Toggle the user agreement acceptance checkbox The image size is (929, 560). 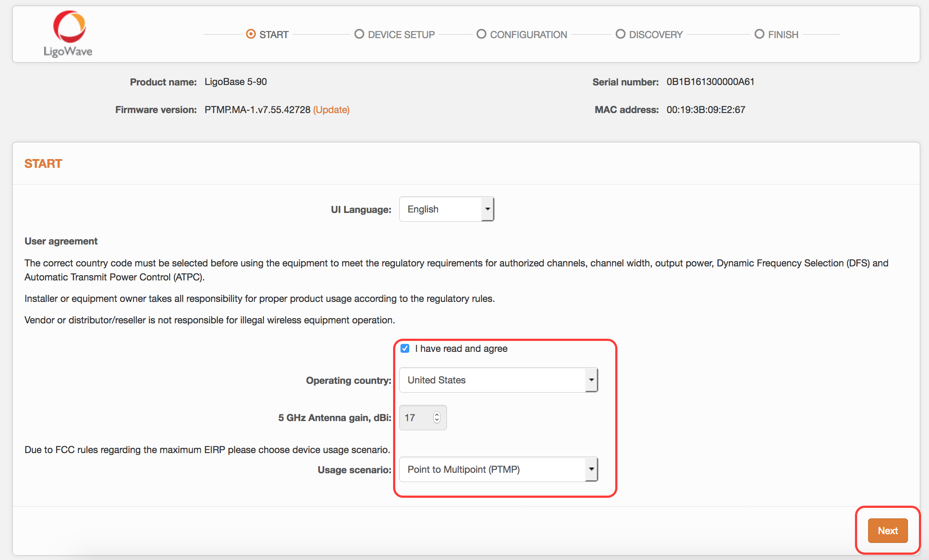404,348
